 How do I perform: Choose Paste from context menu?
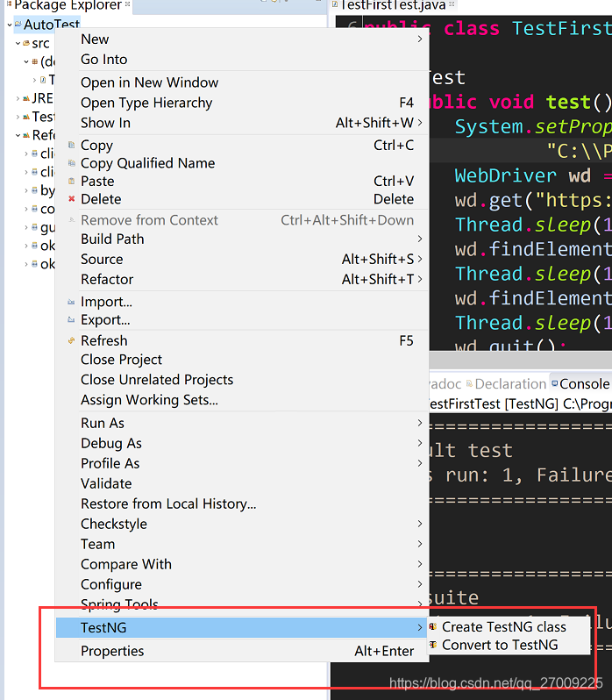click(242, 181)
